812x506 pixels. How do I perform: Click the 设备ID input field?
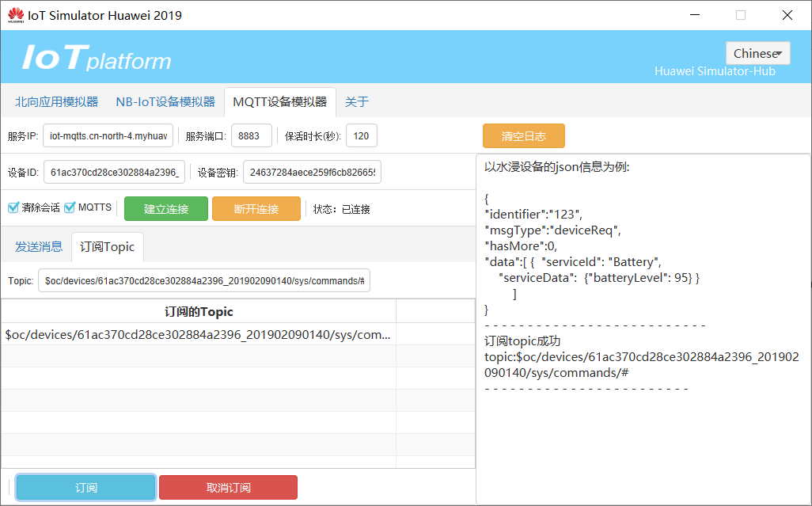(115, 172)
